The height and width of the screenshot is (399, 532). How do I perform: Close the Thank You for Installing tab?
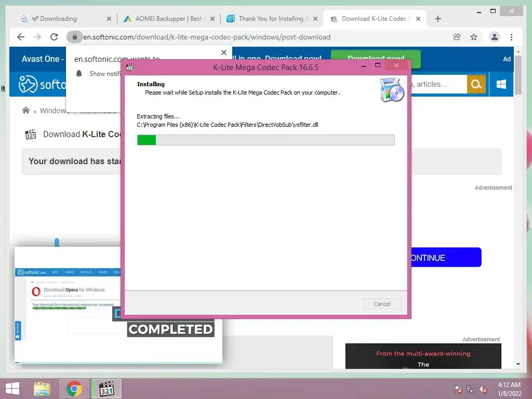click(315, 19)
